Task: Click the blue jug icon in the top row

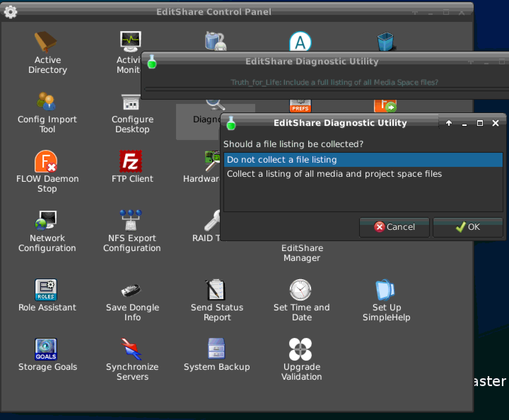Action: coord(216,41)
